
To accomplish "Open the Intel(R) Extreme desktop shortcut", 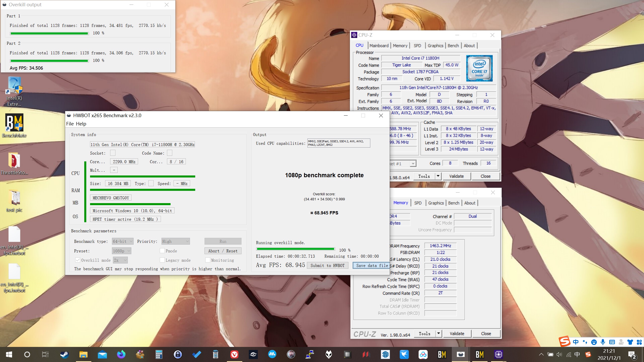I will click(14, 92).
